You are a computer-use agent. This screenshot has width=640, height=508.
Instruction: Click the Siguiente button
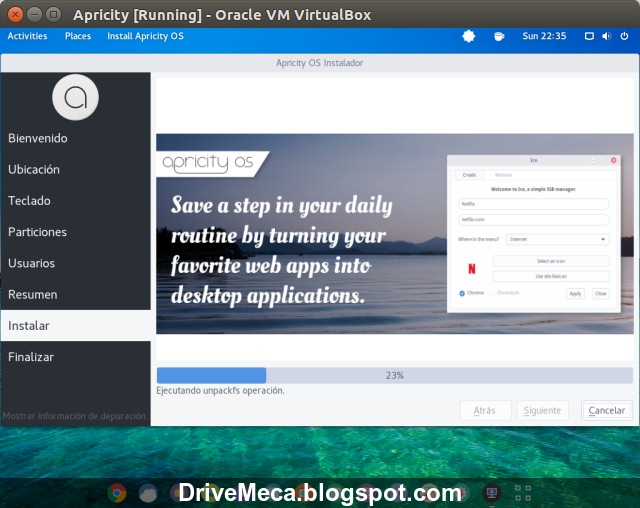(542, 410)
